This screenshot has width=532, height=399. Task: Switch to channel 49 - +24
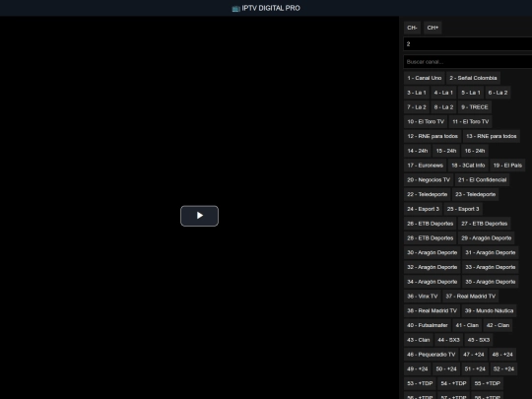point(418,369)
